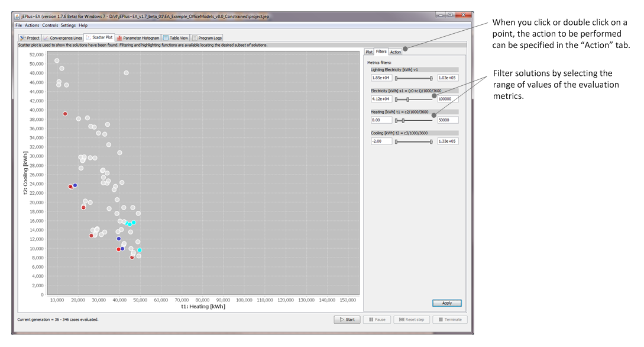Image resolution: width=644 pixels, height=347 pixels.
Task: Select the Heating t1 slider's lower handle
Action: 396,120
